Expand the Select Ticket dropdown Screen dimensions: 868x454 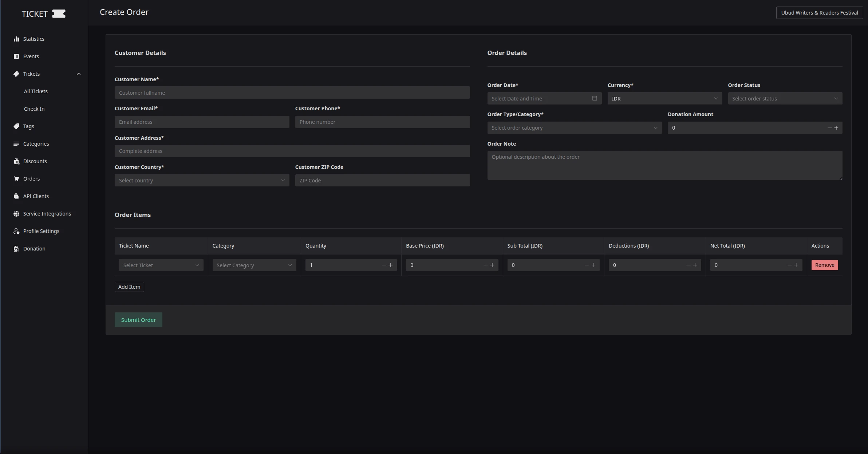(161, 265)
